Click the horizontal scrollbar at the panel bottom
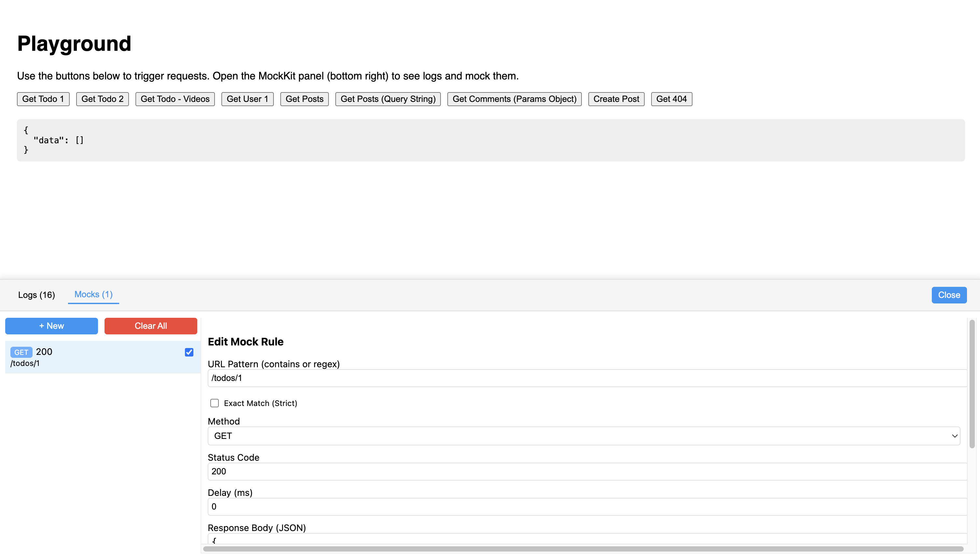 583,549
